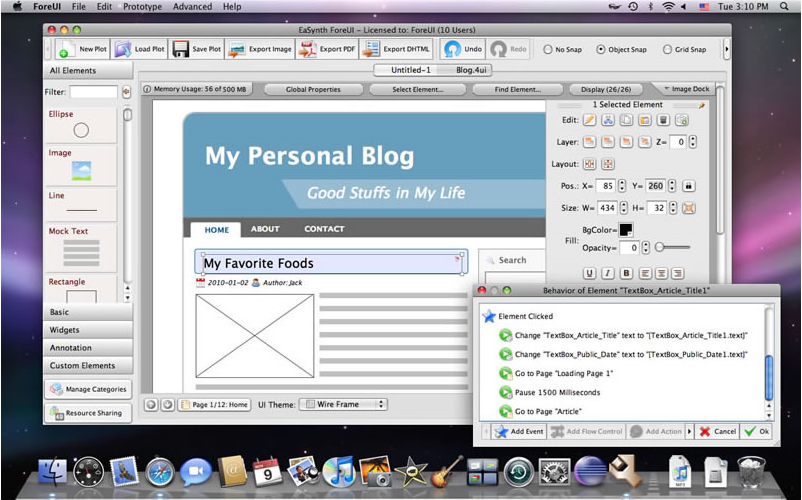Save the plot with the floppy icon
This screenshot has height=500, width=802.
pos(196,49)
